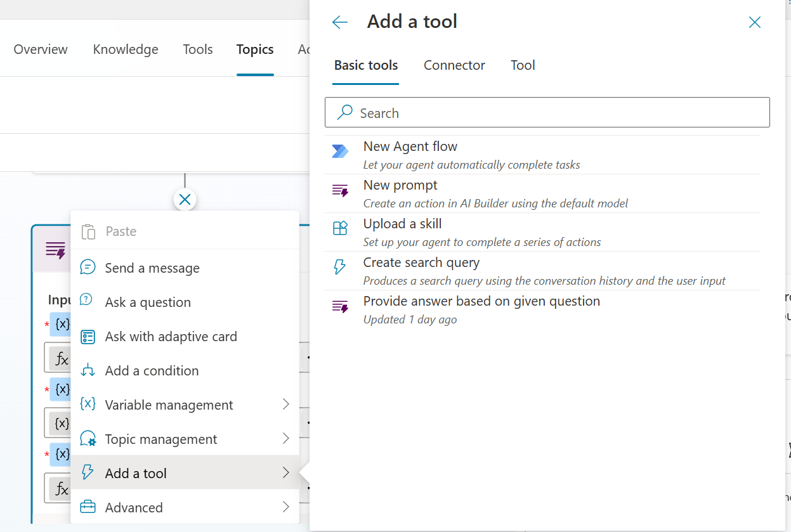Click the 'Add a tool' panel heading
Screen dimensions: 791x532
pyautogui.click(x=412, y=22)
